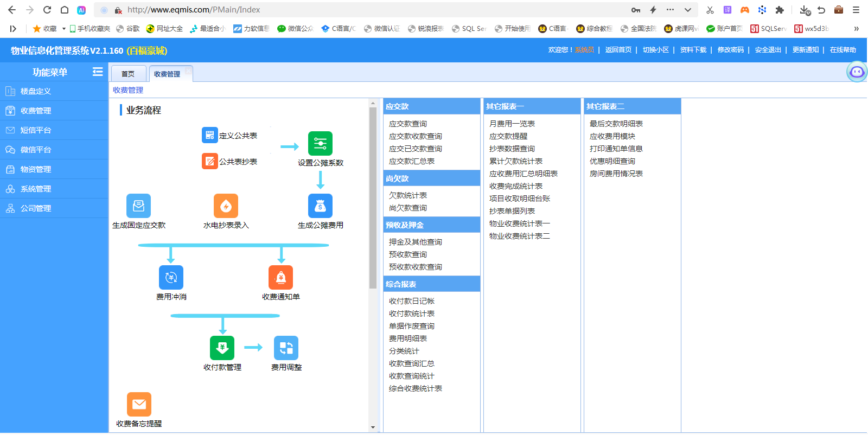Click the 生成公摊费用 money bag icon
This screenshot has height=435, width=868.
[x=320, y=206]
